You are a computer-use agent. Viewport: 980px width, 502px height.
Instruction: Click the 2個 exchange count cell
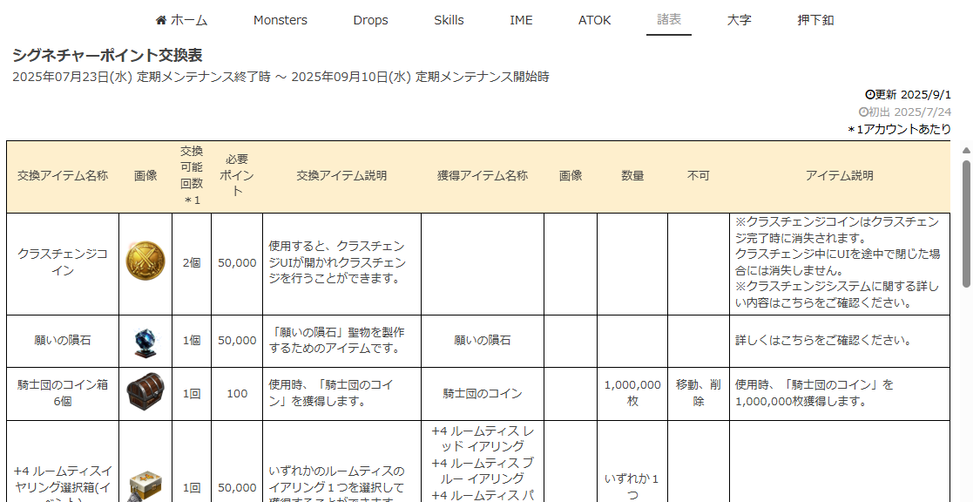click(192, 263)
